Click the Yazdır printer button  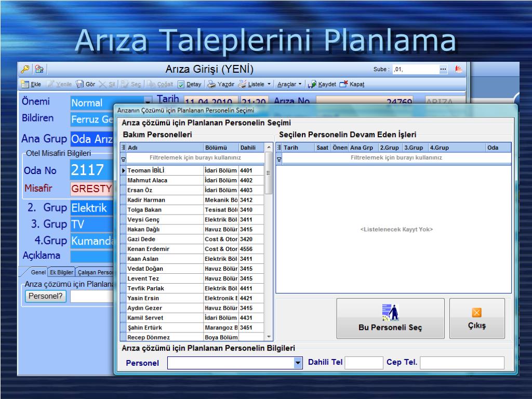[x=221, y=84]
